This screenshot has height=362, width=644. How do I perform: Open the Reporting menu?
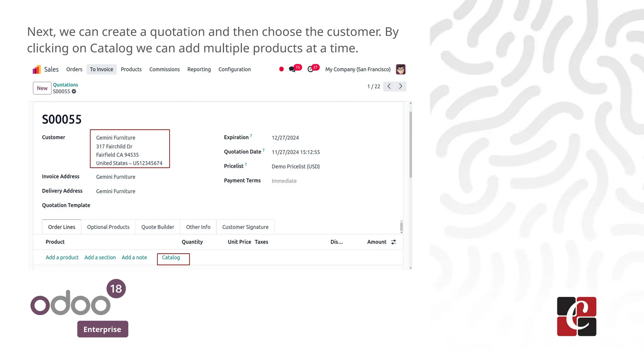point(199,69)
